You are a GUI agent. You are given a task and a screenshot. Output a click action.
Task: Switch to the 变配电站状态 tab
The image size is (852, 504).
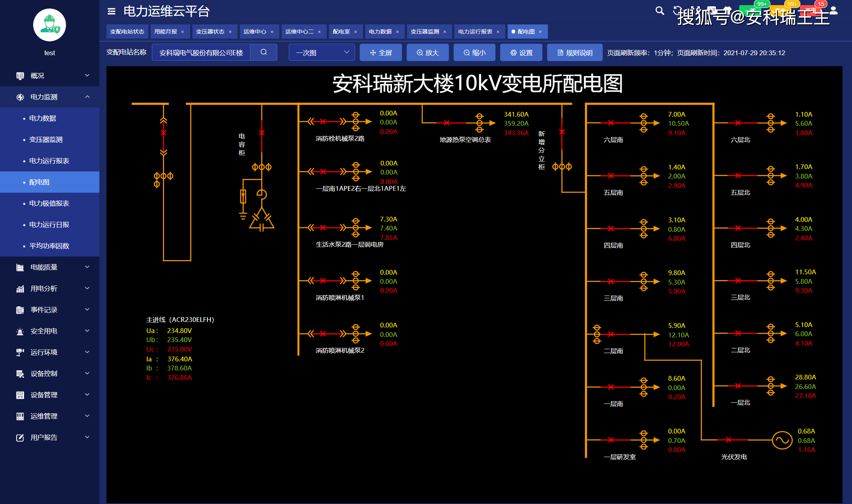pos(127,32)
